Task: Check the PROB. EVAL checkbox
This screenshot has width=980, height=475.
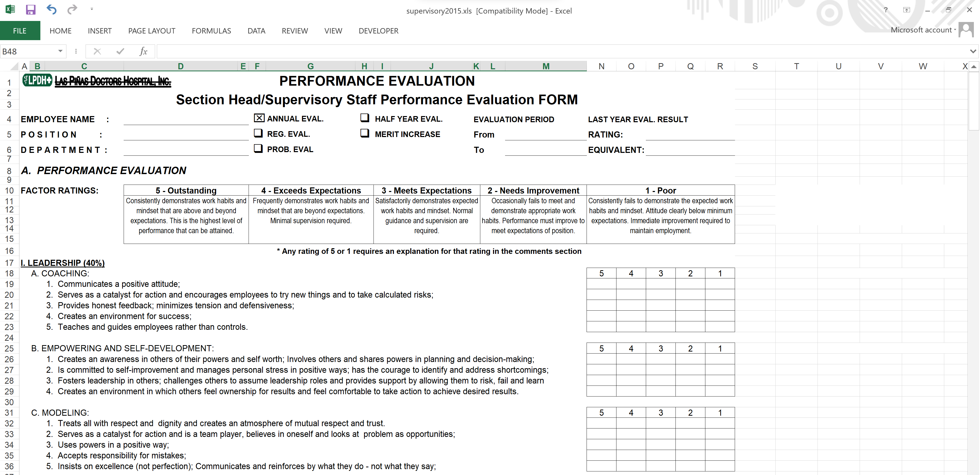Action: click(x=258, y=149)
